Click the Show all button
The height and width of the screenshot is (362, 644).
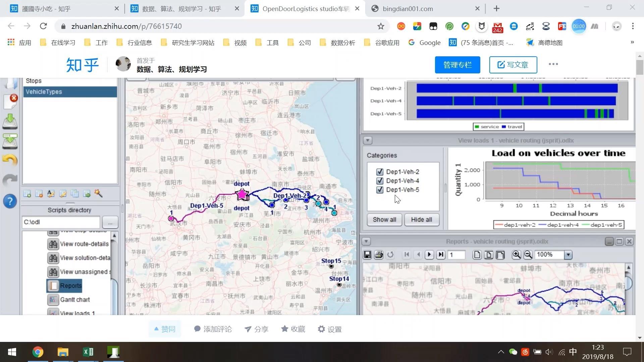coord(384,220)
